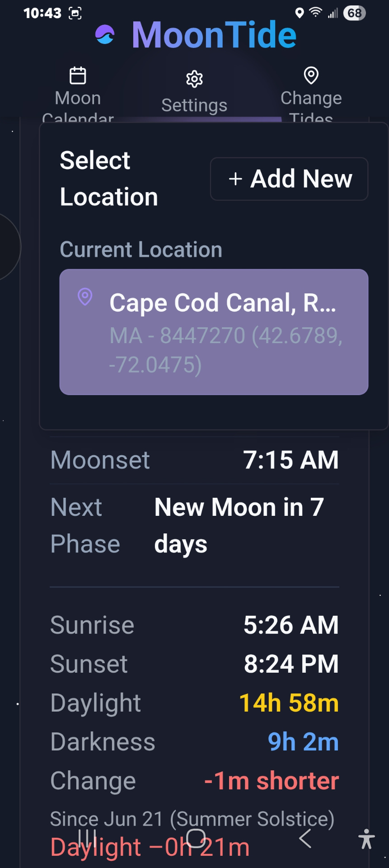Tap the Next Phase New Moon text
The width and height of the screenshot is (389, 868).
click(239, 525)
